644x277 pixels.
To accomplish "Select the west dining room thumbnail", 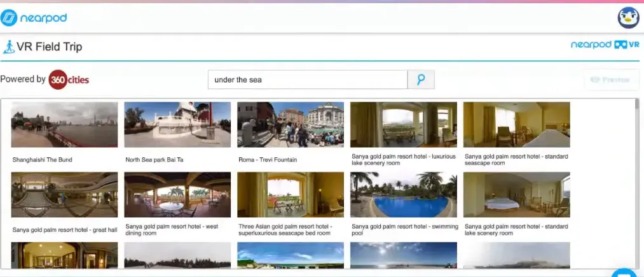I will coord(177,195).
